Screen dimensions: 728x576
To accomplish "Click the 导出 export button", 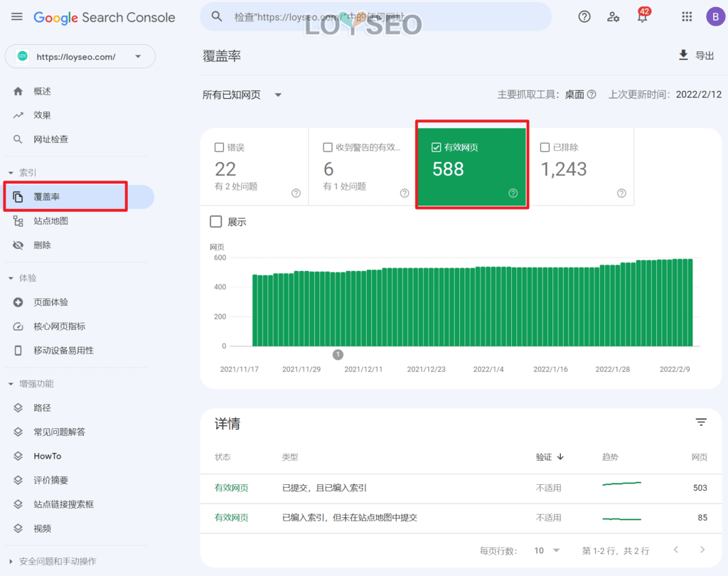I will click(697, 55).
